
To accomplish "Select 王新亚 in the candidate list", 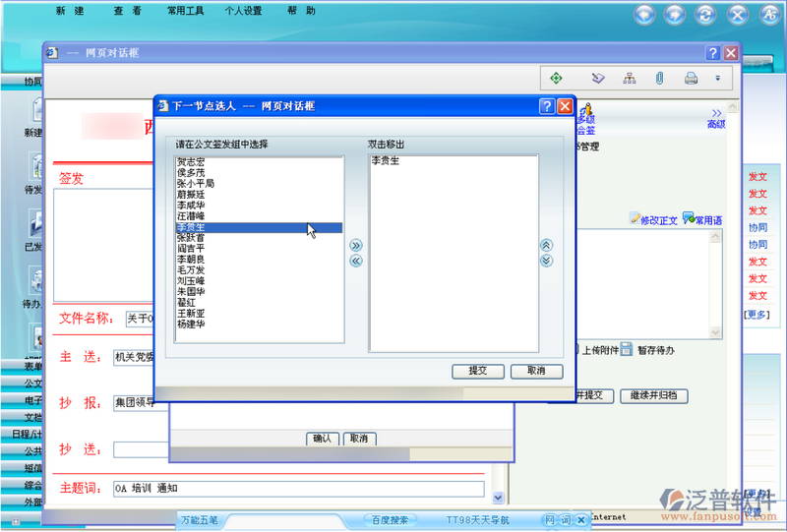I will click(259, 313).
